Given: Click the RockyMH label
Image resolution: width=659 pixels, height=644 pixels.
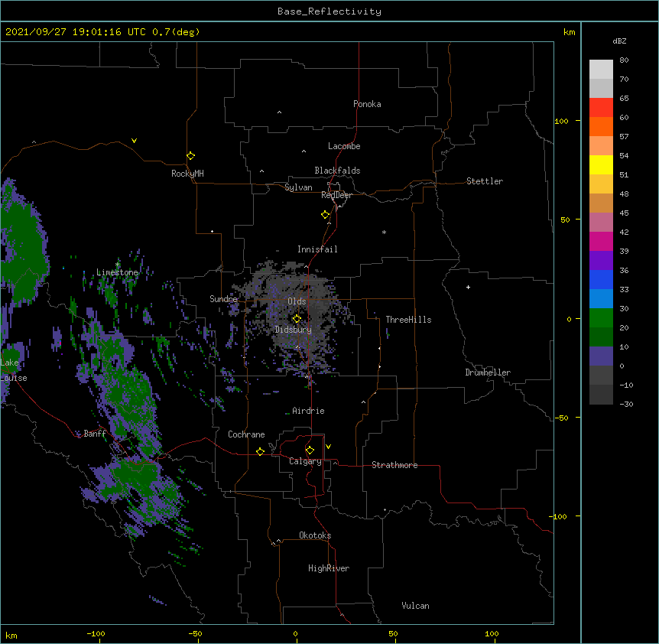Looking at the screenshot, I should click(187, 174).
